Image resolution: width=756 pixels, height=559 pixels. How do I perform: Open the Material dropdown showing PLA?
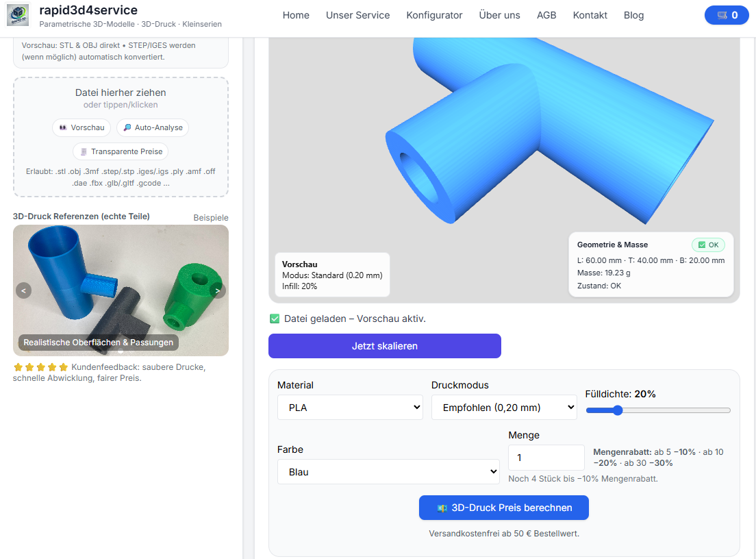point(349,407)
